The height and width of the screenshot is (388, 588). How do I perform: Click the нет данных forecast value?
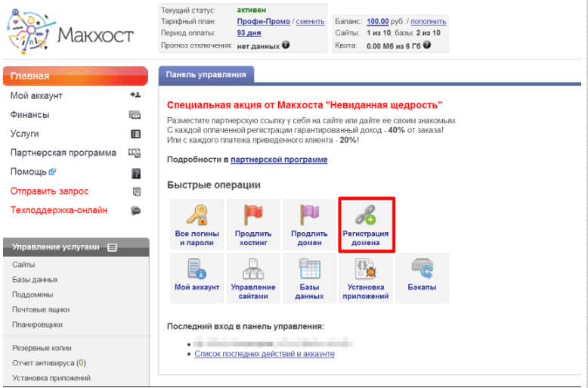[x=258, y=46]
